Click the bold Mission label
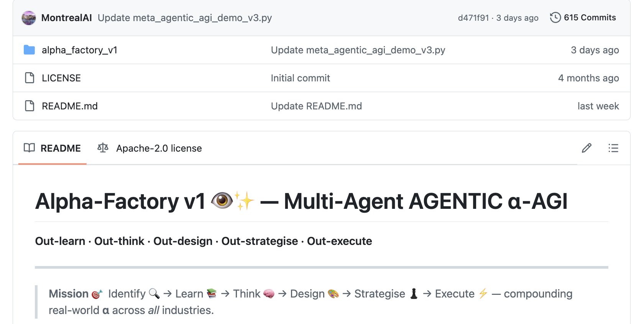The image size is (644, 324). pos(69,294)
